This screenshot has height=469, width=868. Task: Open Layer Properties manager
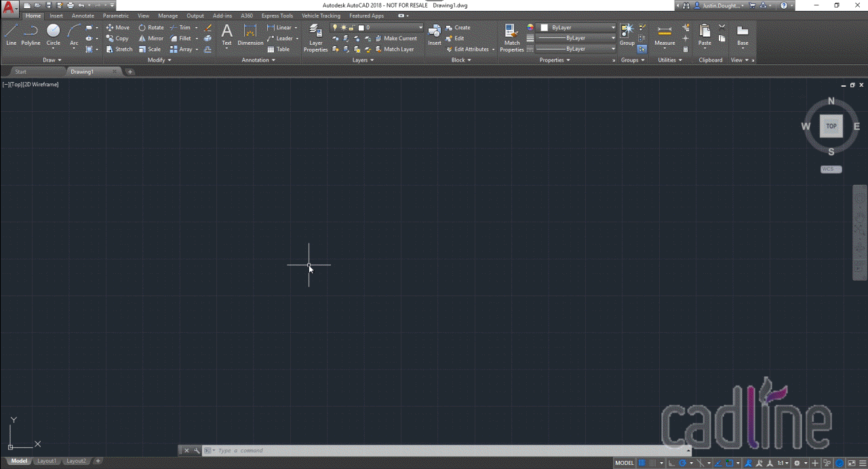pos(315,37)
